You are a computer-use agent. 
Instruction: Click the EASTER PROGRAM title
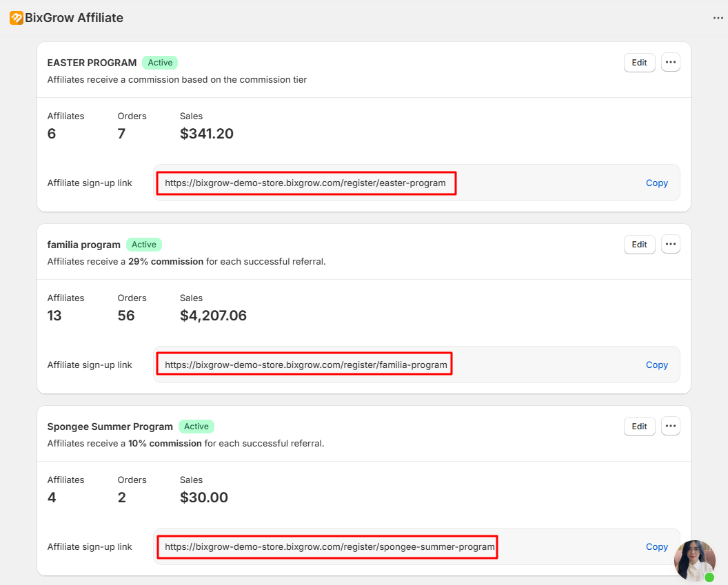pos(92,63)
